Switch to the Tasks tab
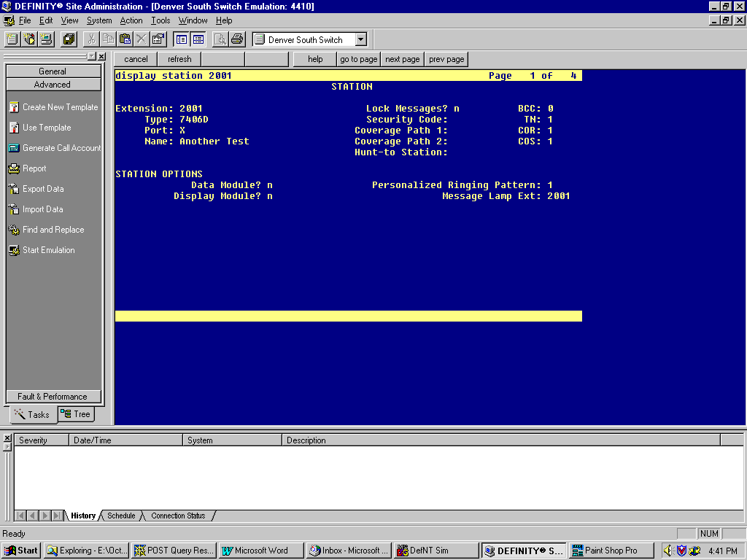 [x=32, y=414]
